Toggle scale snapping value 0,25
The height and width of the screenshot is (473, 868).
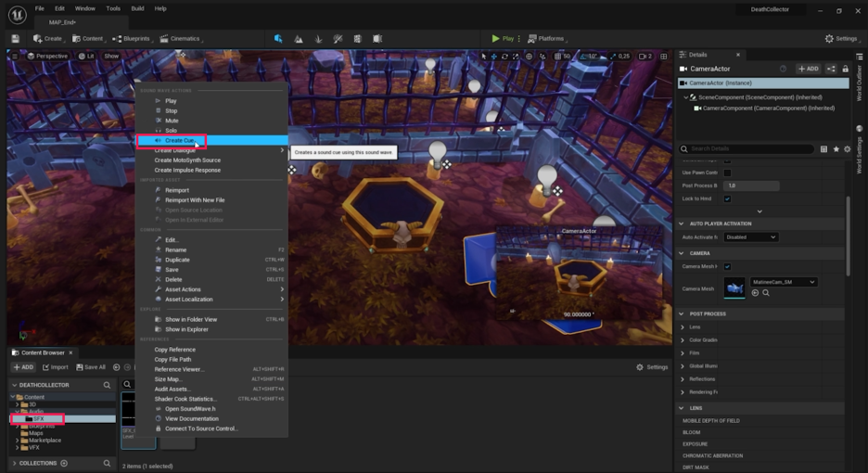[620, 56]
